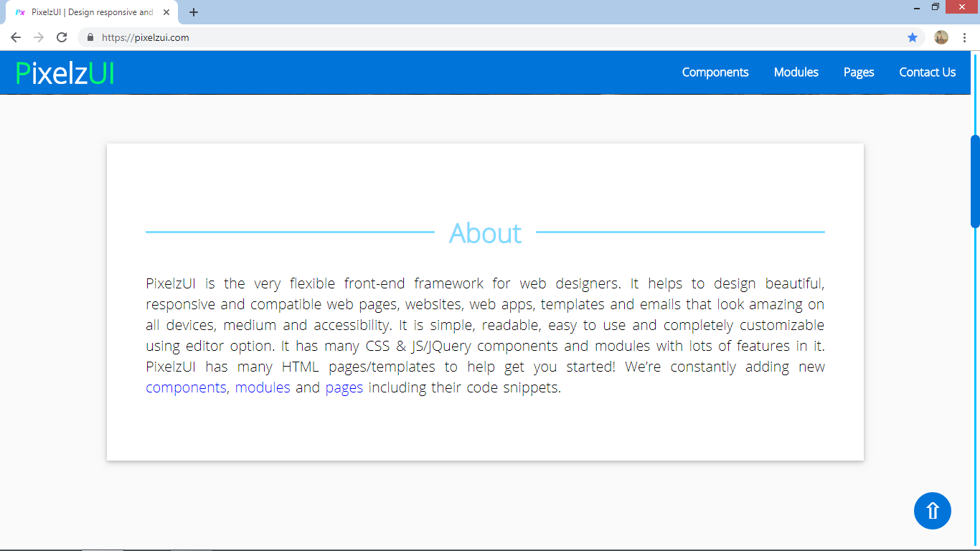The height and width of the screenshot is (551, 980).
Task: Click the browser back arrow
Action: click(16, 37)
